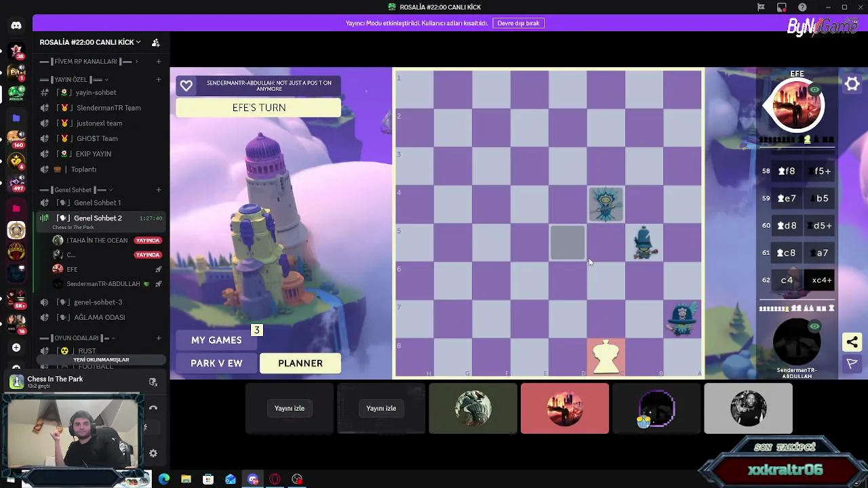Open the chess game settings gear
Image resolution: width=868 pixels, height=488 pixels.
tap(852, 84)
